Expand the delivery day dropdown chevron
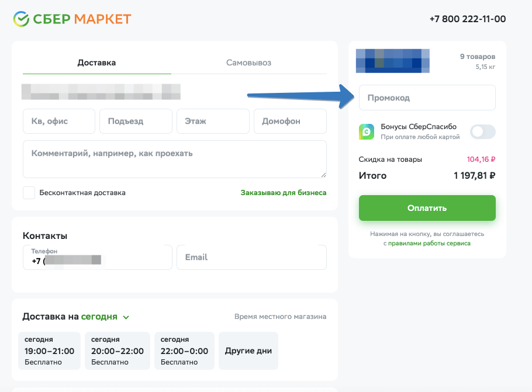 [x=126, y=317]
